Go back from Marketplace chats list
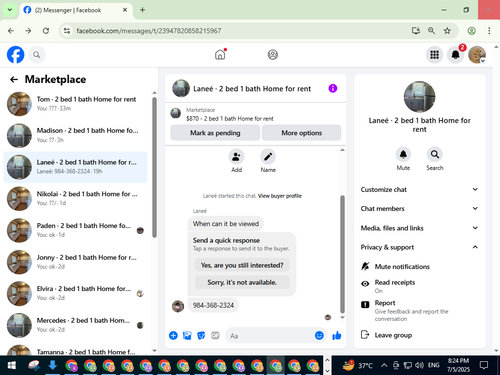The height and width of the screenshot is (375, 500). pyautogui.click(x=14, y=79)
